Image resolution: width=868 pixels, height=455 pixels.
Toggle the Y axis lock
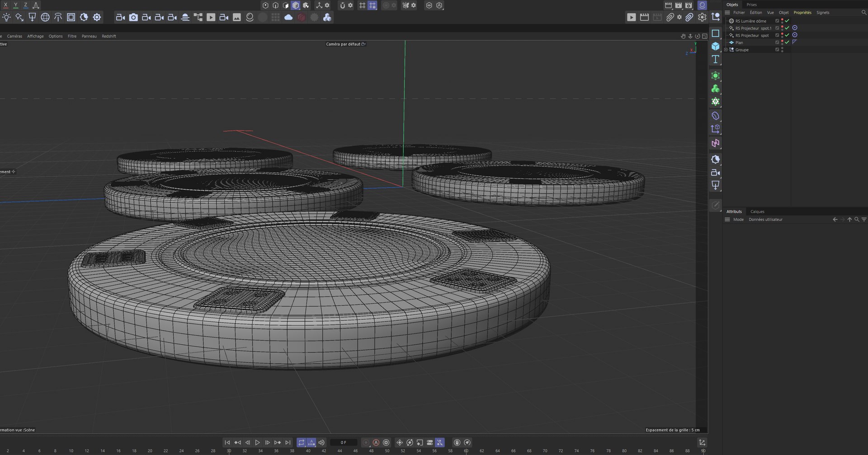(x=16, y=5)
